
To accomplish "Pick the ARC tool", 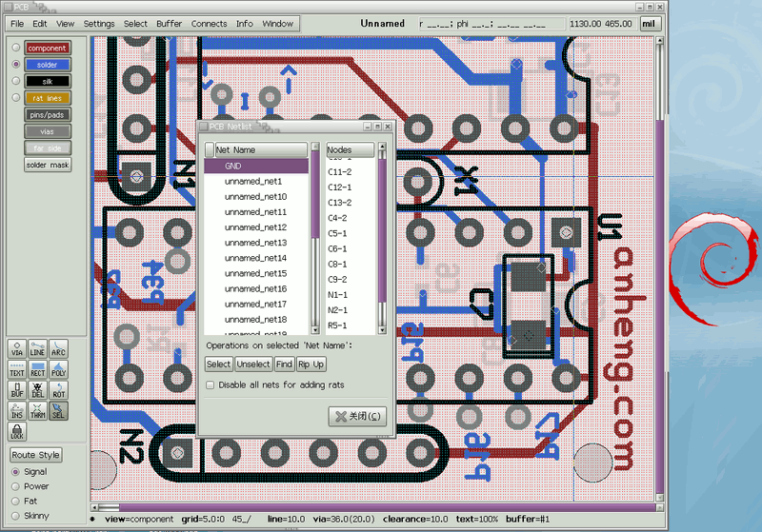I will (x=59, y=349).
